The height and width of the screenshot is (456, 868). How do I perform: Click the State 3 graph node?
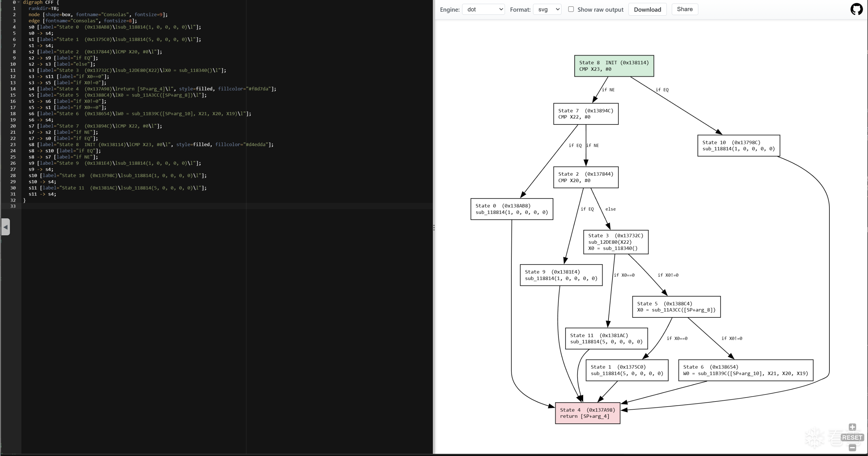point(616,242)
